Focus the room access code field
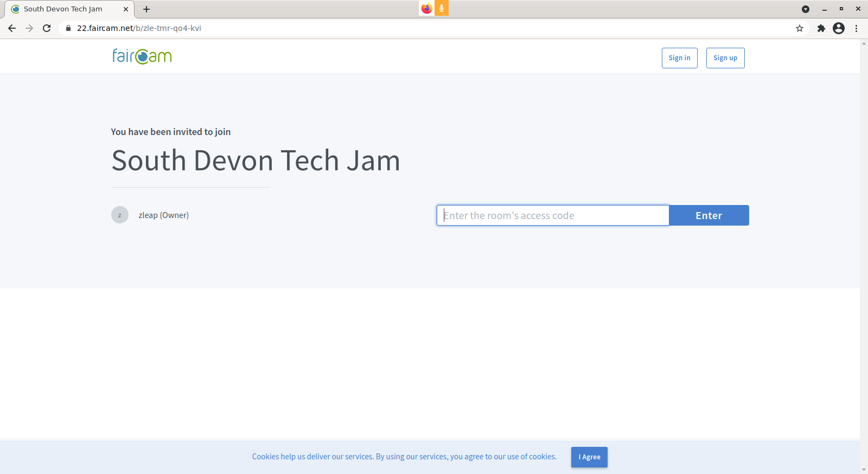The image size is (868, 474). 553,215
